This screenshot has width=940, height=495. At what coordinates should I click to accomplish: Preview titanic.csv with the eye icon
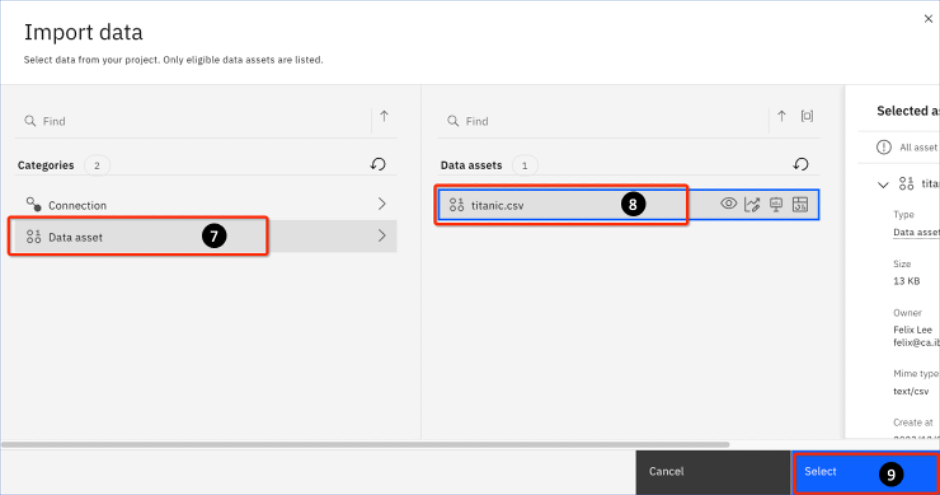click(728, 204)
